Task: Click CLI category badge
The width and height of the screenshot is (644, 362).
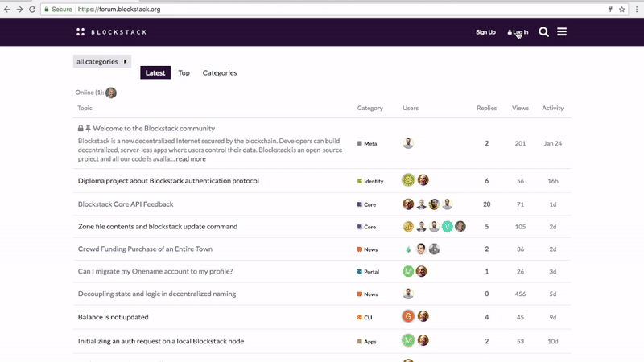Action: 365,317
